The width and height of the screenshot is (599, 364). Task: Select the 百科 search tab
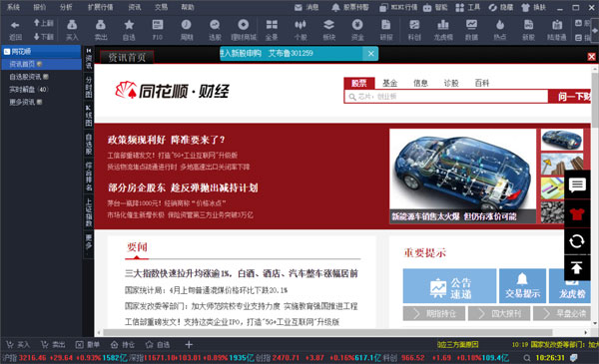[x=482, y=83]
